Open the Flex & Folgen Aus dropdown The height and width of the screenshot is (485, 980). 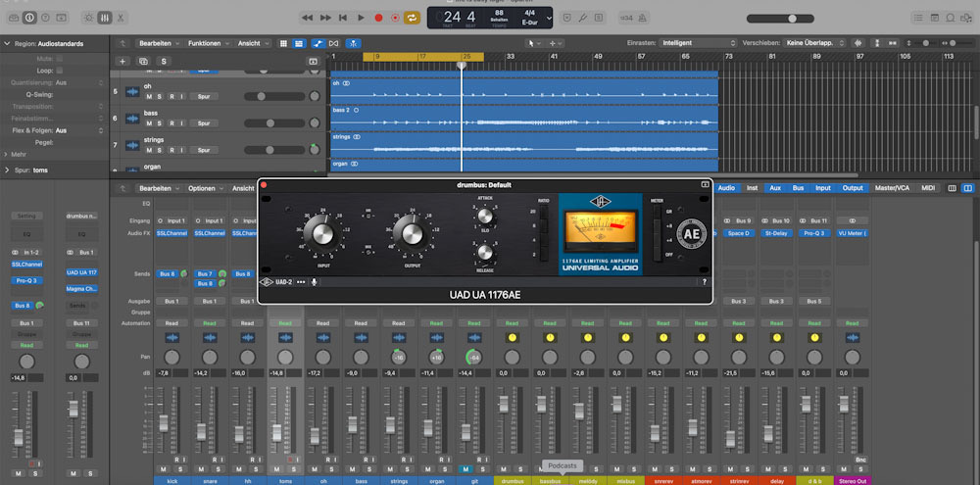click(x=78, y=130)
